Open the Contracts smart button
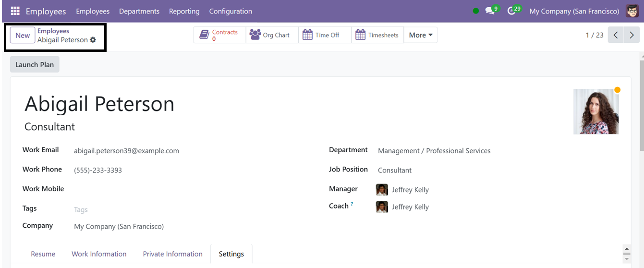This screenshot has width=644, height=268. click(x=219, y=35)
